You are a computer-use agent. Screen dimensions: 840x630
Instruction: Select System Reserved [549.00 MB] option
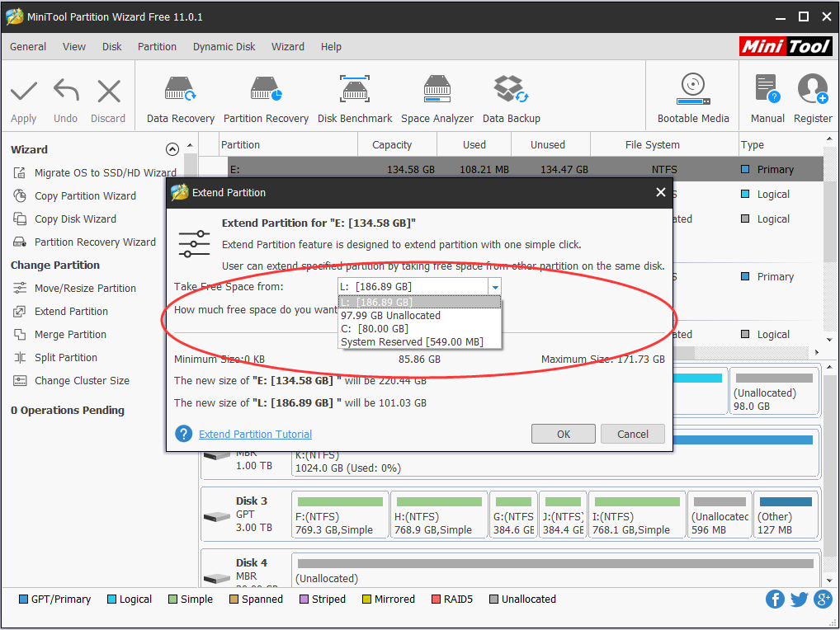point(419,341)
